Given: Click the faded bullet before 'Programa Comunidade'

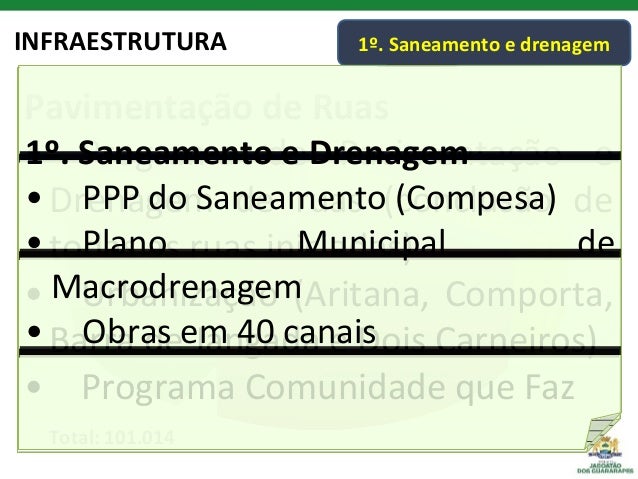Looking at the screenshot, I should click(35, 387).
